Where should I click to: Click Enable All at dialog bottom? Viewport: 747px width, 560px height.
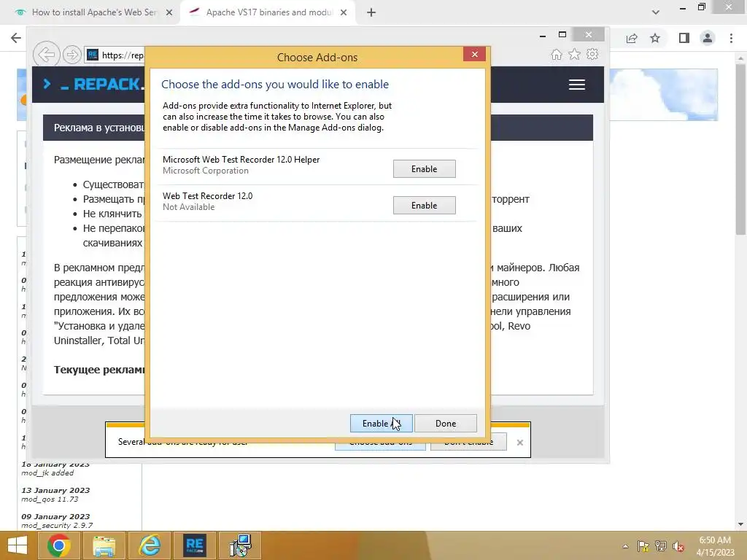381,424
